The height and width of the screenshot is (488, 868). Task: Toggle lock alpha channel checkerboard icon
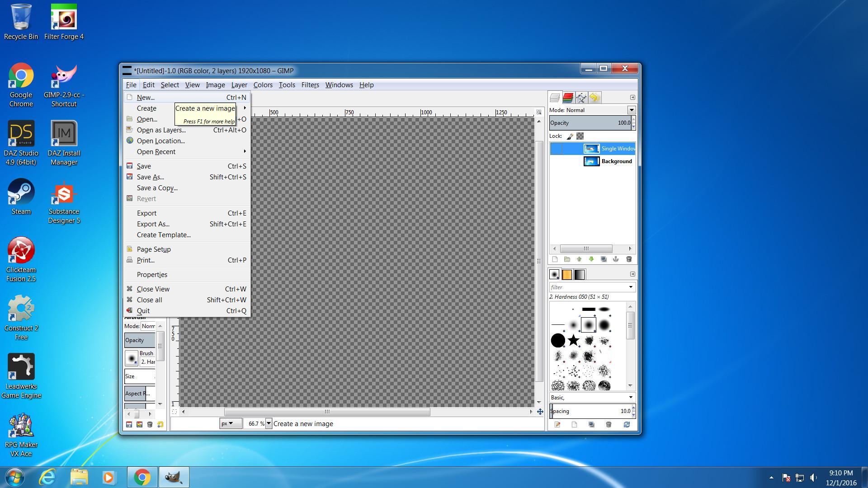click(580, 136)
